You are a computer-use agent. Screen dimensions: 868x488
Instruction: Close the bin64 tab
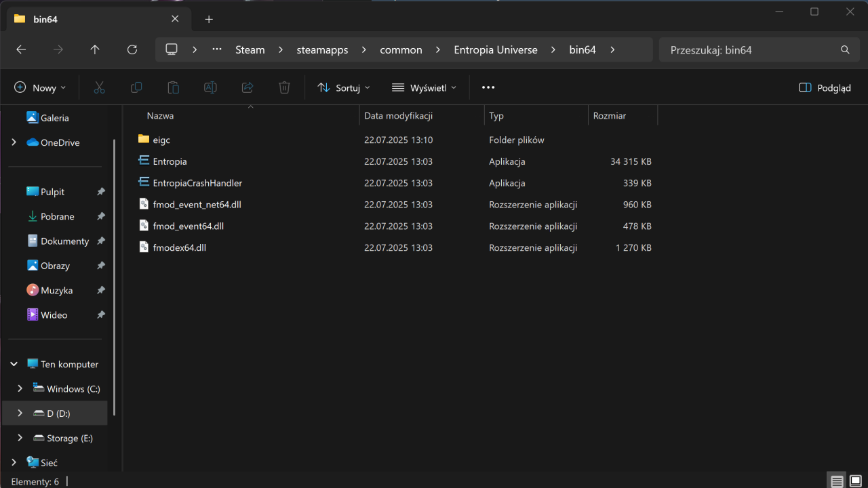pos(176,19)
